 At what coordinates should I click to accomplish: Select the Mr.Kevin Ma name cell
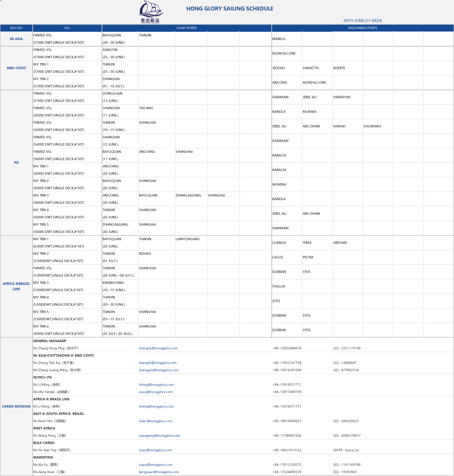(x=50, y=421)
